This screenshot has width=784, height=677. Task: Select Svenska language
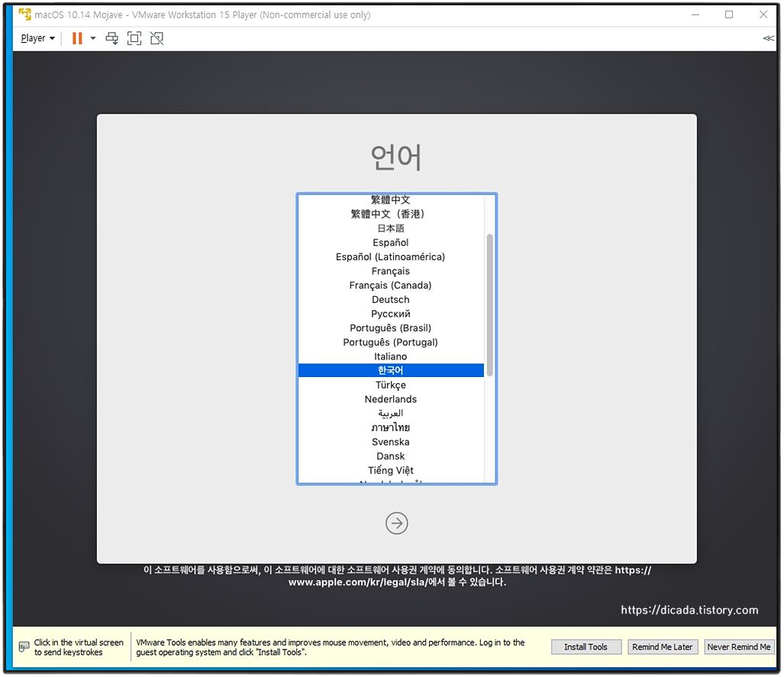(x=391, y=442)
